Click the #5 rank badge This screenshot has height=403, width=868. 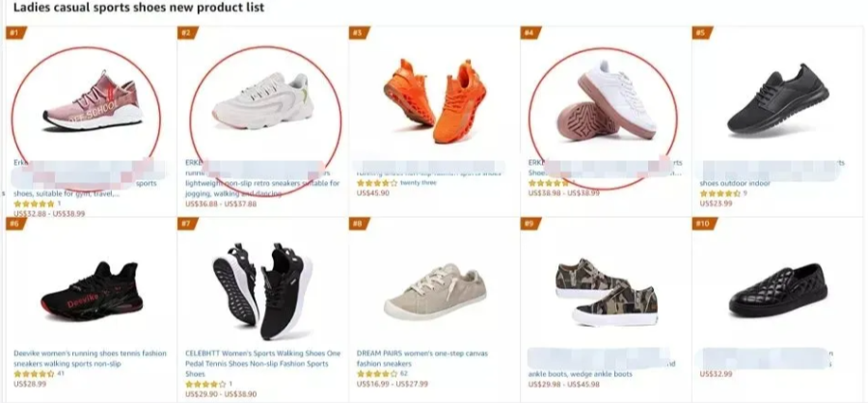[x=700, y=33]
